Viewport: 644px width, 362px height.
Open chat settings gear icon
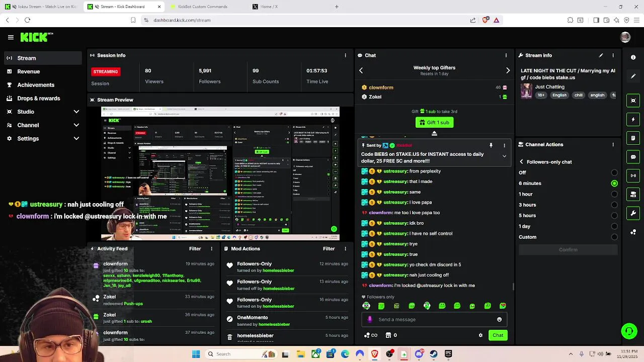click(x=480, y=335)
